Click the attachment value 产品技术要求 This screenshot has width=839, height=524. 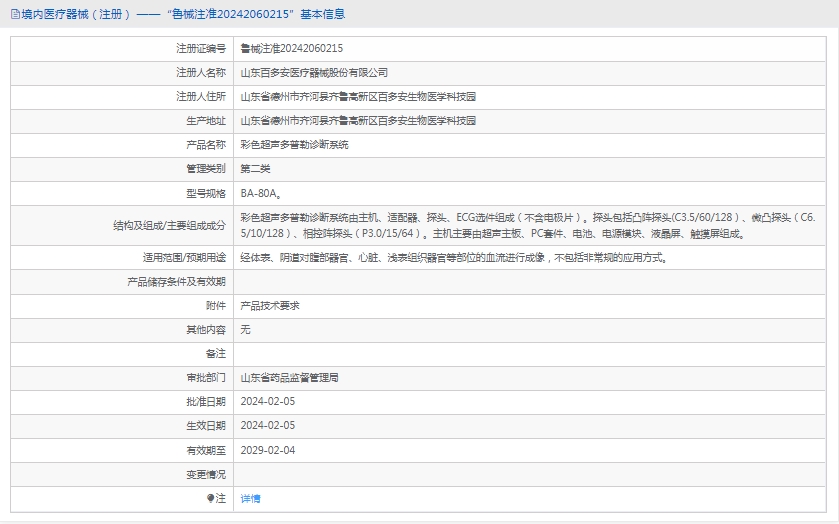click(269, 306)
